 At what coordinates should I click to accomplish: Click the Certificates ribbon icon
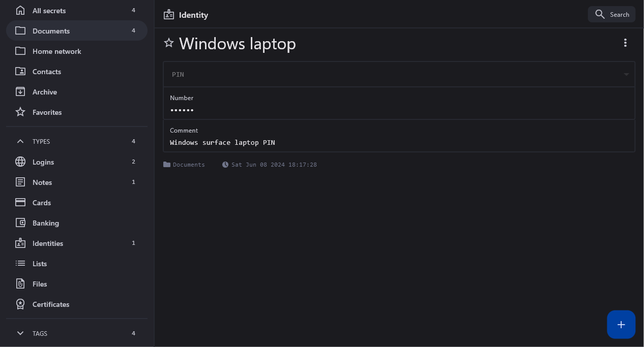pos(20,304)
